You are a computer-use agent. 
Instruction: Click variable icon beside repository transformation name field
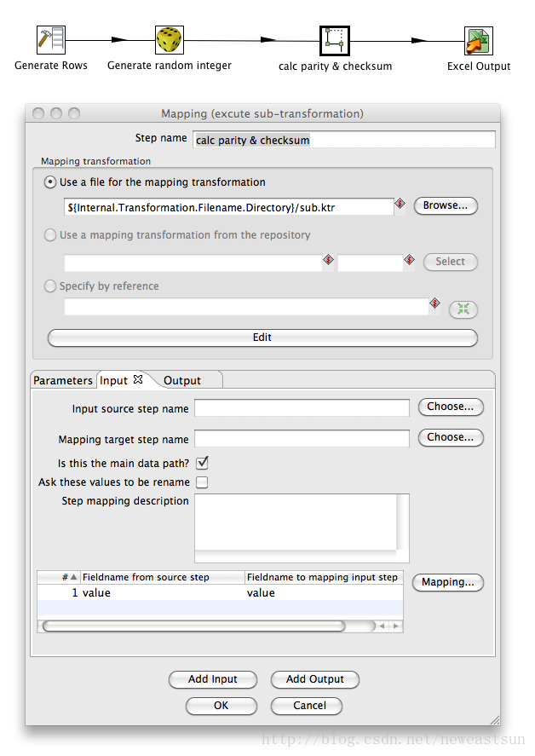click(x=328, y=260)
